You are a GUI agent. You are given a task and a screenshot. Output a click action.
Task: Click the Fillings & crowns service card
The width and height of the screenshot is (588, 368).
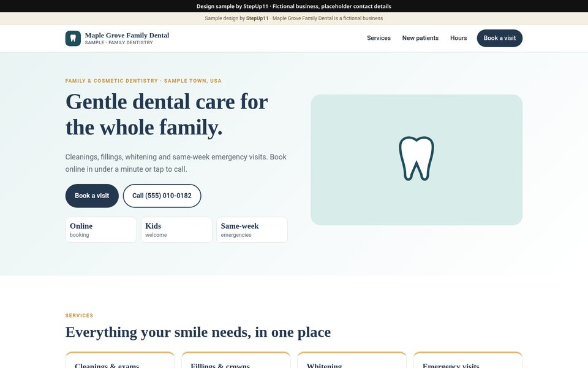point(236,360)
